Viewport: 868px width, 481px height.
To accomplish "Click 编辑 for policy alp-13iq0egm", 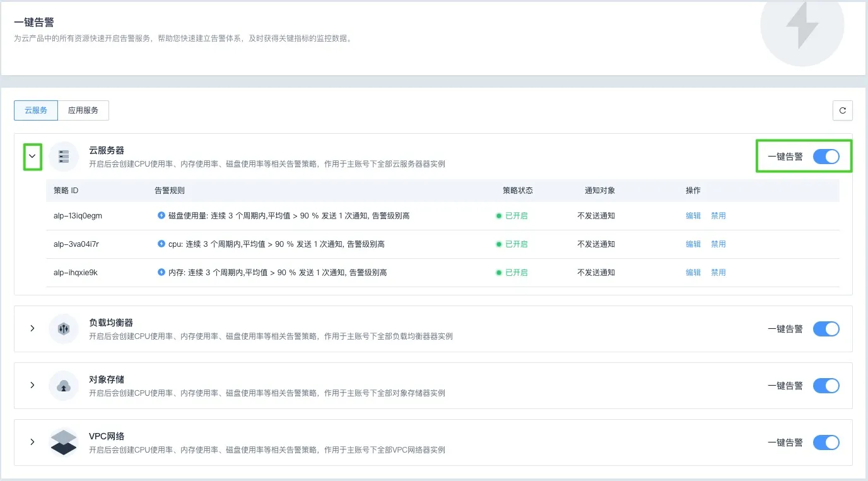I will [x=693, y=216].
